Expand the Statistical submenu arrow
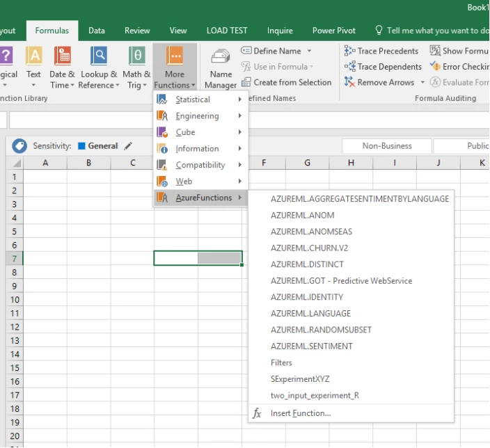490x448 pixels. tap(239, 99)
